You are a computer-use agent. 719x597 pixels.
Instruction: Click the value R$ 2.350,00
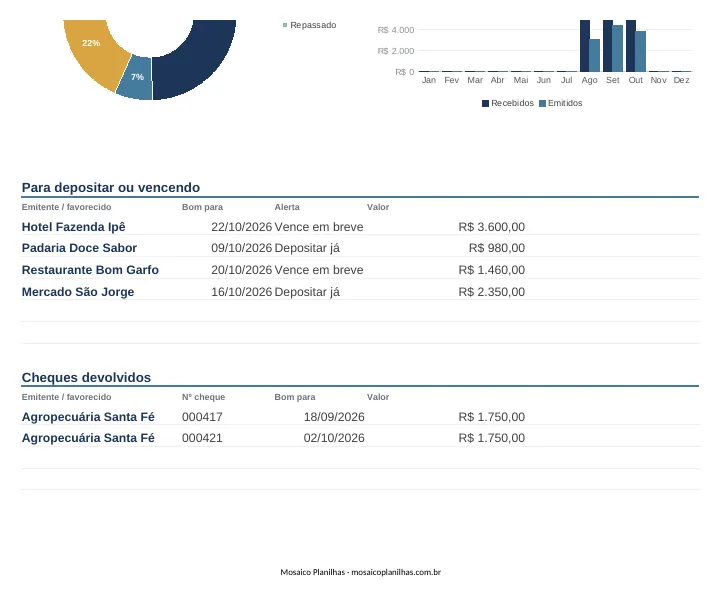(x=492, y=292)
